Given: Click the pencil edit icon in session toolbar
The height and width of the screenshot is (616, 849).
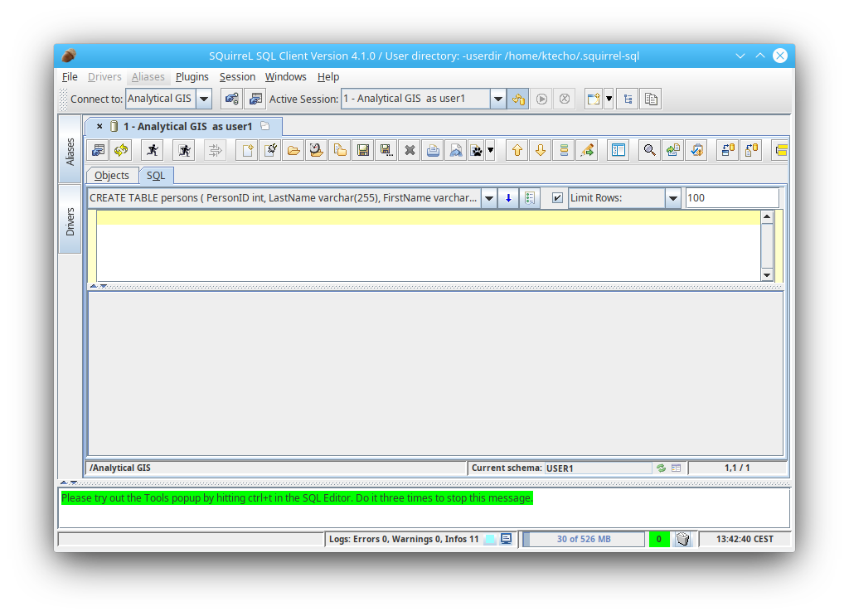Looking at the screenshot, I should coord(587,150).
